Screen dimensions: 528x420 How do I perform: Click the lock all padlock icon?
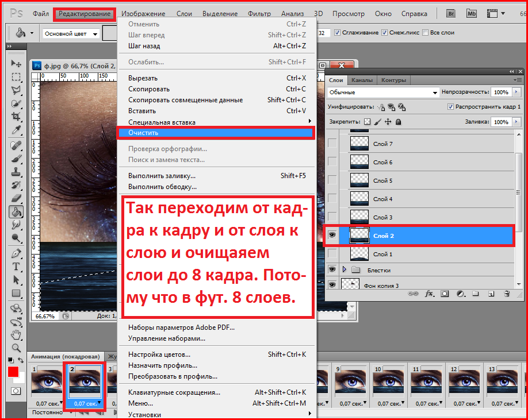tap(399, 122)
